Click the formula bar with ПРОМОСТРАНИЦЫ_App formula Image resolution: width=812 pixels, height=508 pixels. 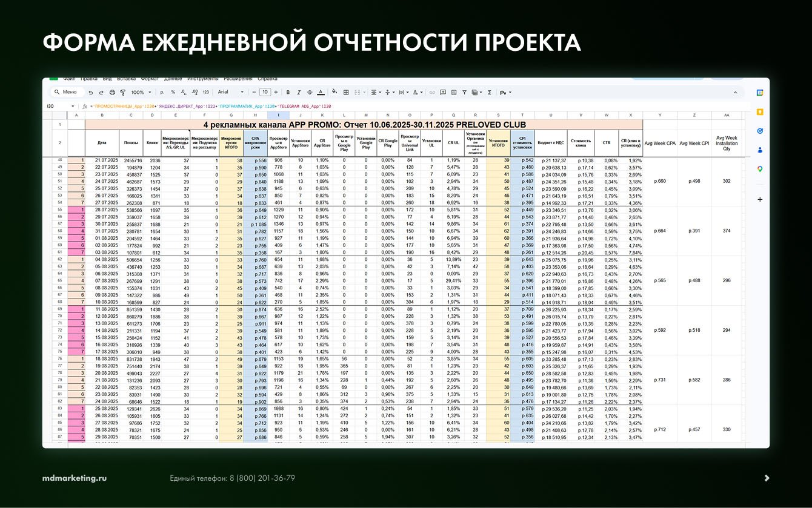(x=210, y=106)
